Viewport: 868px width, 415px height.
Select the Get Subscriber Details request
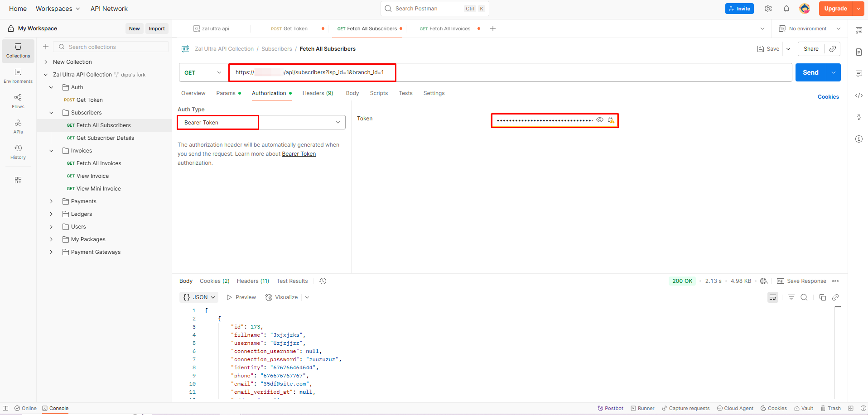click(x=105, y=138)
